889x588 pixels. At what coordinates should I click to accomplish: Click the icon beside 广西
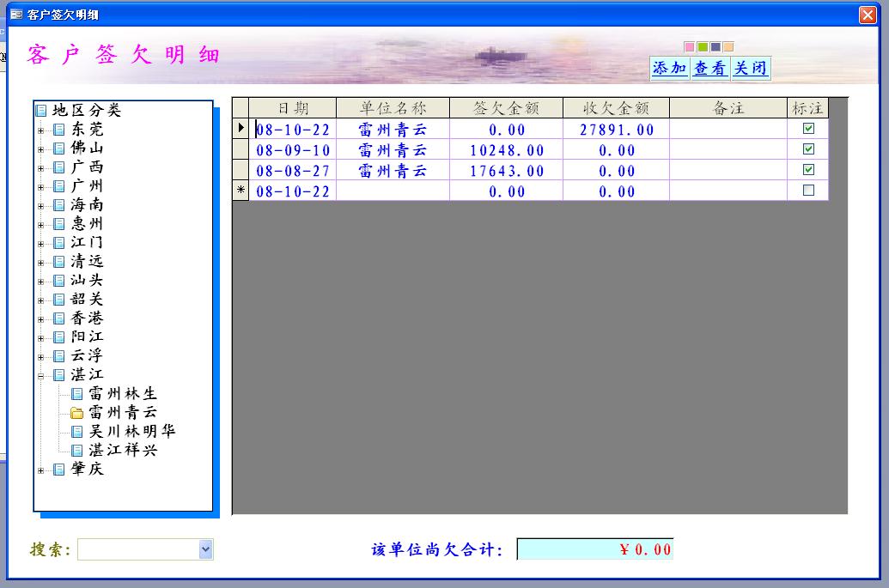click(x=59, y=167)
